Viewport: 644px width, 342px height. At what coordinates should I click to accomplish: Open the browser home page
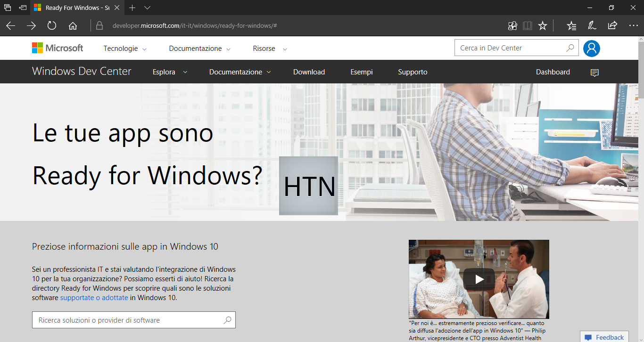pyautogui.click(x=73, y=26)
